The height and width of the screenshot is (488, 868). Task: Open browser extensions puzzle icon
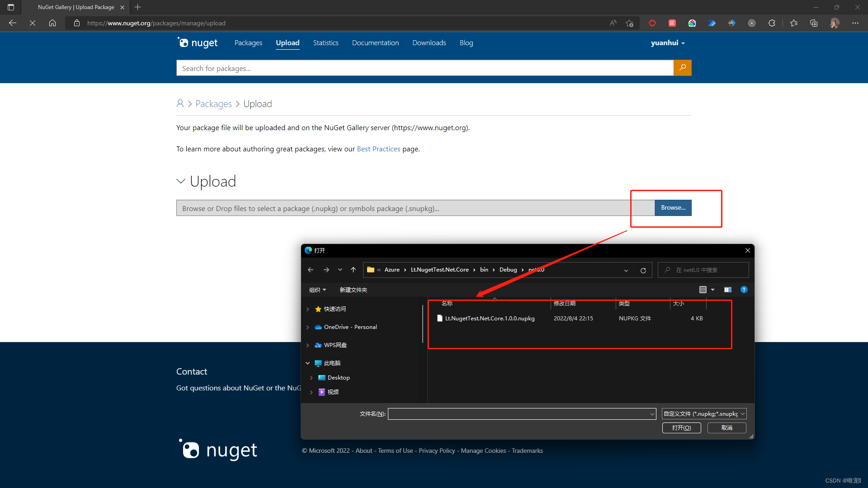[x=772, y=23]
